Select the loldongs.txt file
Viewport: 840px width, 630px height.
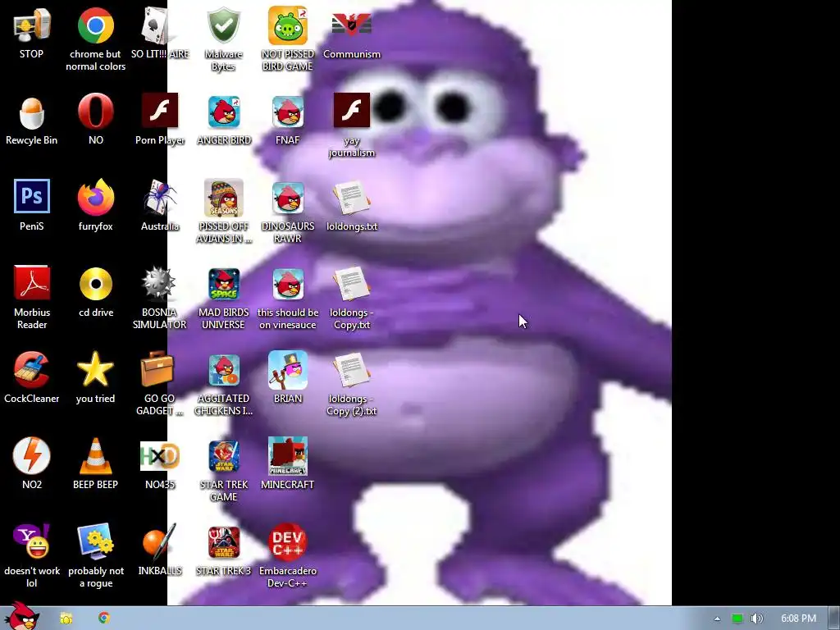[351, 198]
